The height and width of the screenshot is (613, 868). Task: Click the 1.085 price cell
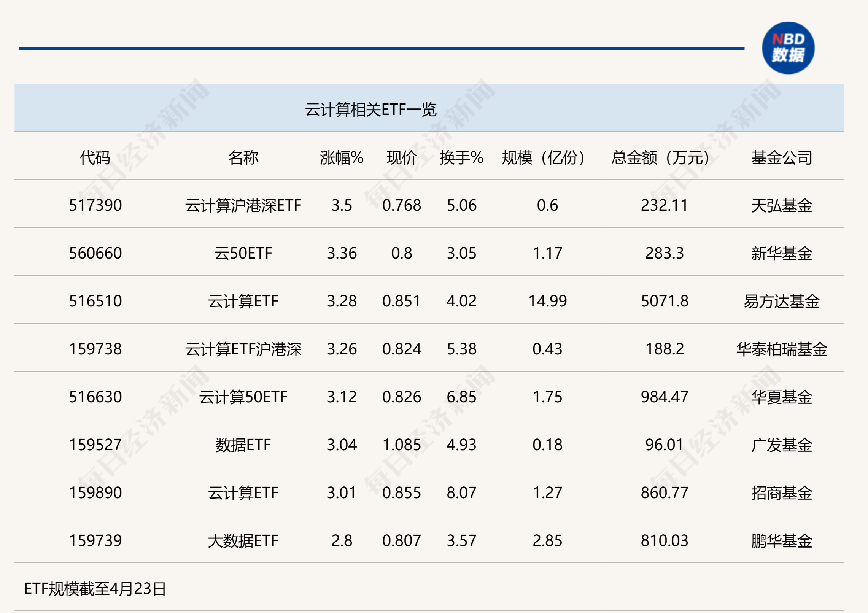click(x=402, y=445)
